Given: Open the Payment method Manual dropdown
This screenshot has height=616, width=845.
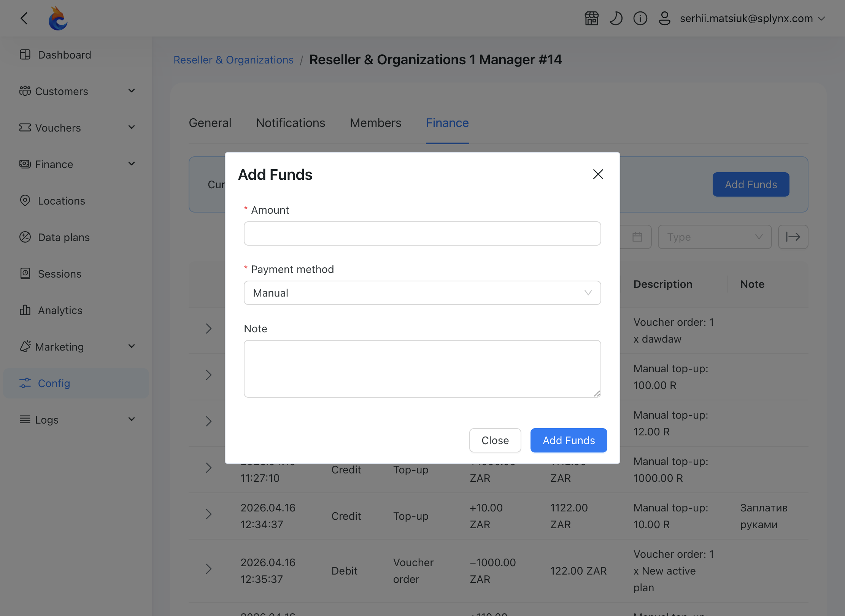Looking at the screenshot, I should (x=422, y=293).
